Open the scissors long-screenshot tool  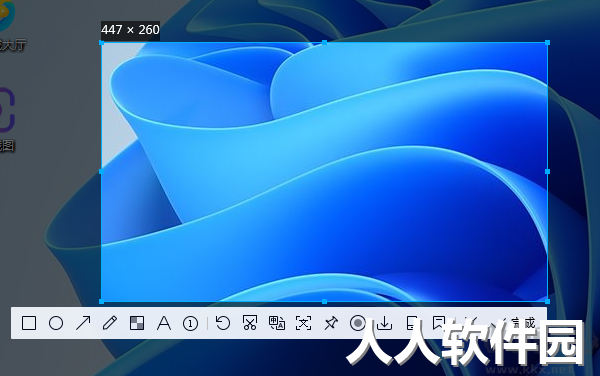coord(249,323)
